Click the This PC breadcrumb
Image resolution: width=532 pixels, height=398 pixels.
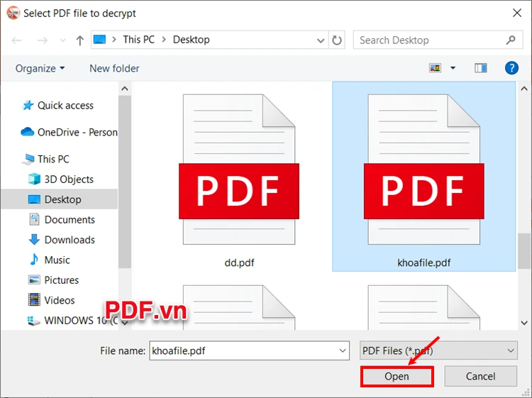tap(138, 40)
